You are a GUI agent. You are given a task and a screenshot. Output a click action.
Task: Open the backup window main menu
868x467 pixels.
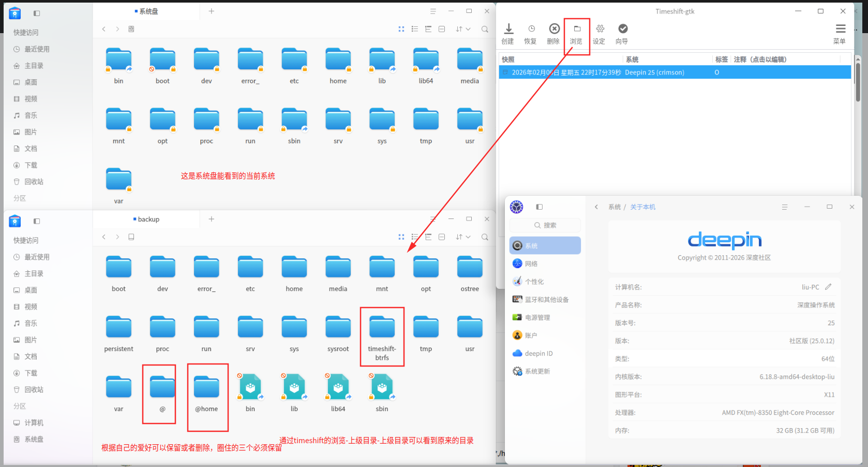tap(433, 220)
